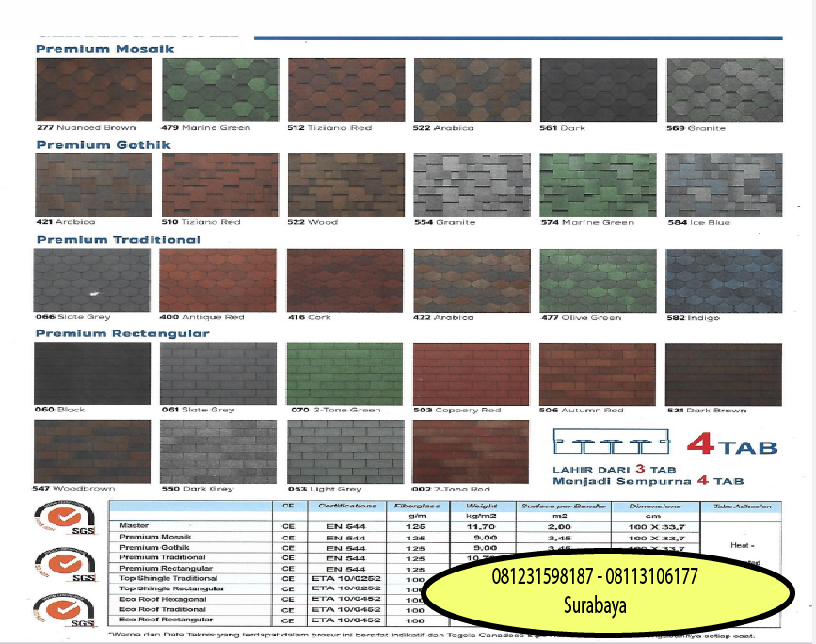Click the "Master" row label in table
This screenshot has height=644, width=816.
coord(135,525)
